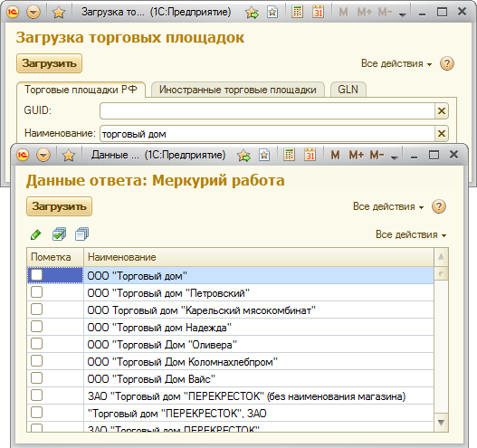Image resolution: width=477 pixels, height=448 pixels.
Task: Click Загрузить in Загрузка торговых площадок window
Action: pyautogui.click(x=49, y=63)
